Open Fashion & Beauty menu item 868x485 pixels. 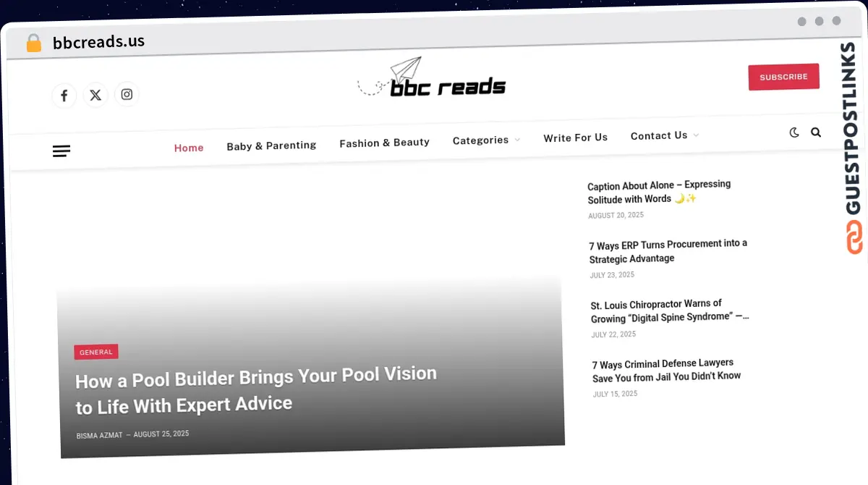(x=385, y=143)
